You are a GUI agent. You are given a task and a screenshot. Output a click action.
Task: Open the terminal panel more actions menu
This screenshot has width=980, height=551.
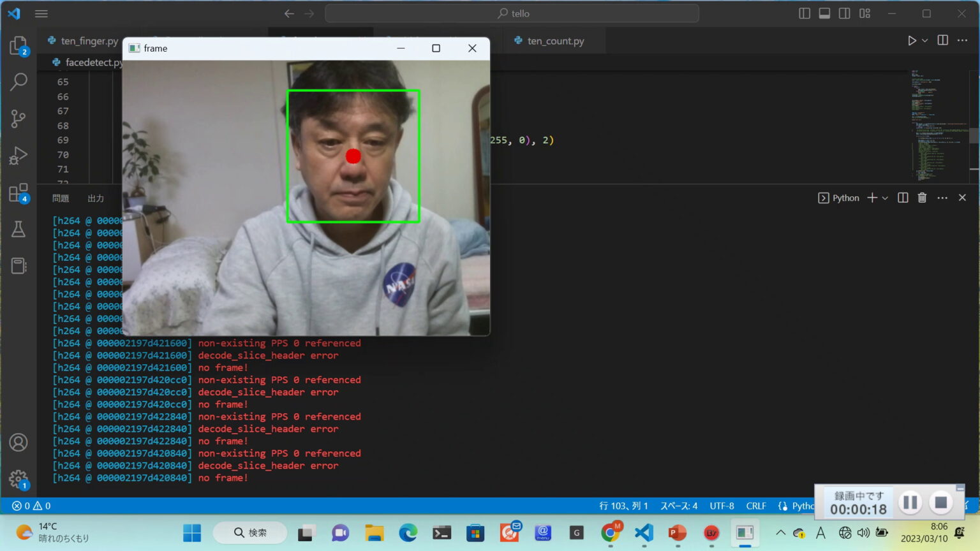(942, 198)
